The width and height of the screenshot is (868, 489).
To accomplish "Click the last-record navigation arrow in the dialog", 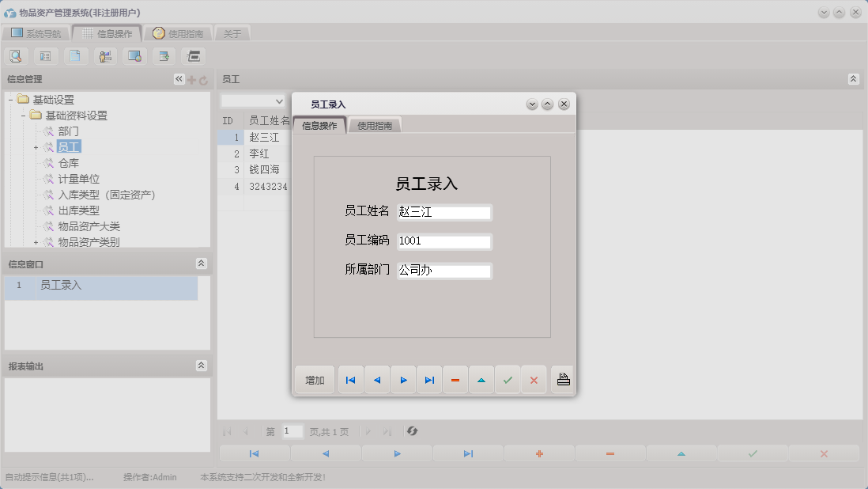I will point(429,379).
